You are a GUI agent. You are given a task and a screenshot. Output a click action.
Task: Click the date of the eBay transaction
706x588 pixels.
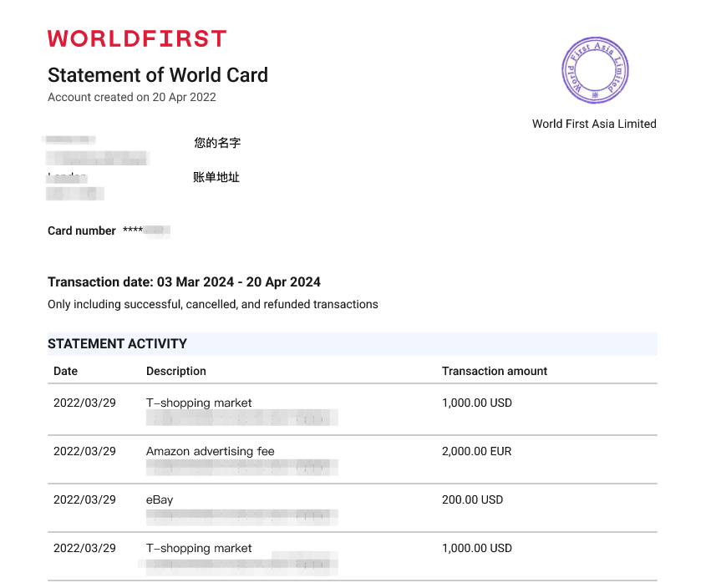[84, 499]
